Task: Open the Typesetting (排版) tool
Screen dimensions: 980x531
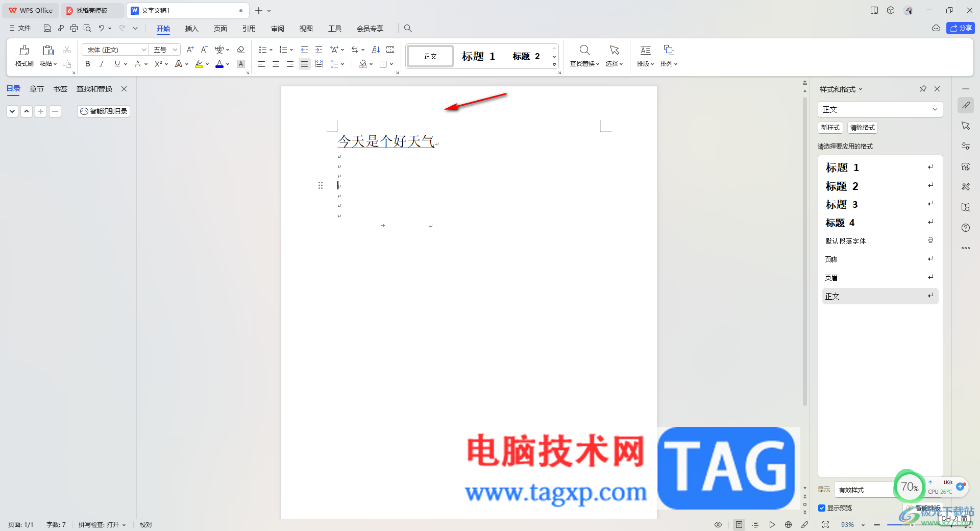Action: 645,56
